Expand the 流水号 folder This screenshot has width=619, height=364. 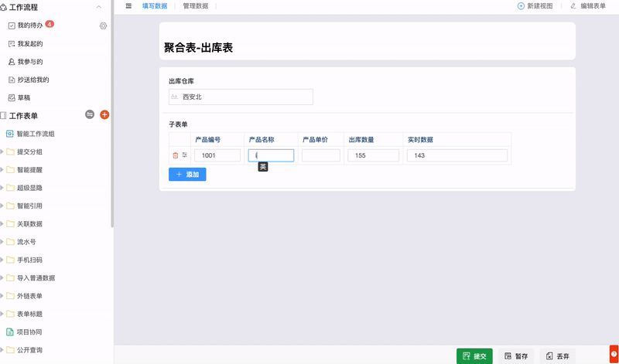pos(2,242)
